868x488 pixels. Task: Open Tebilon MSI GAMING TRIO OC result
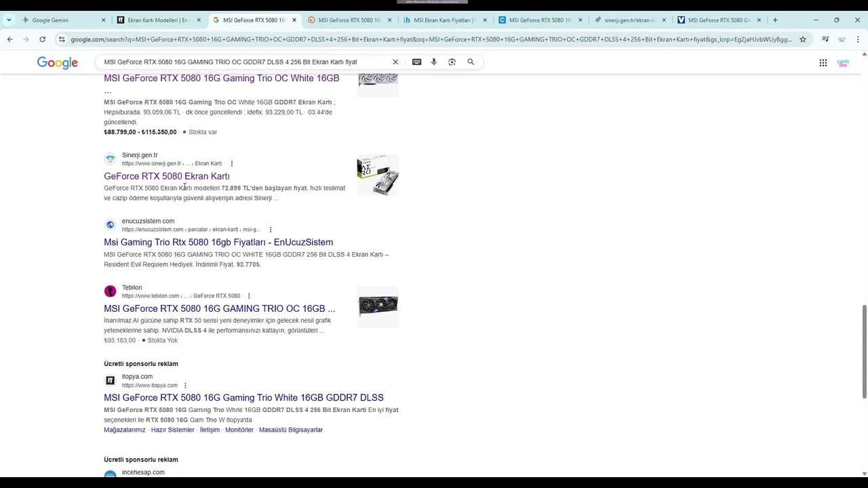pos(219,308)
